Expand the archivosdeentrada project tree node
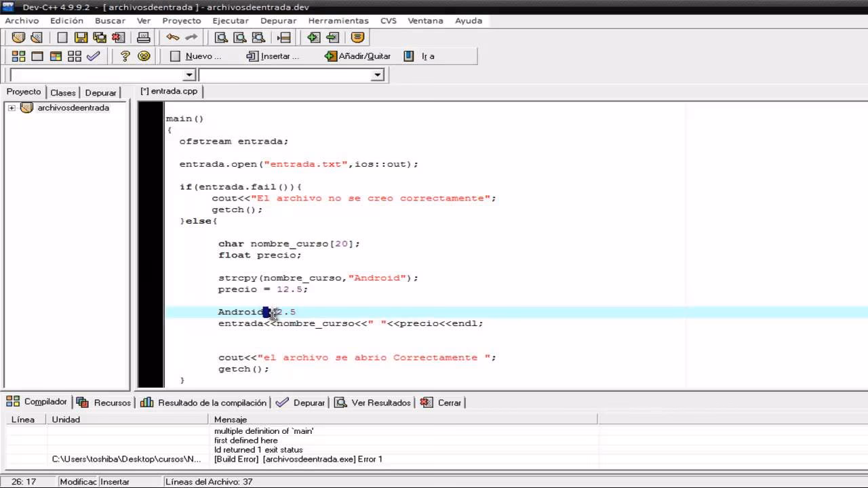The image size is (868, 488). pos(12,108)
